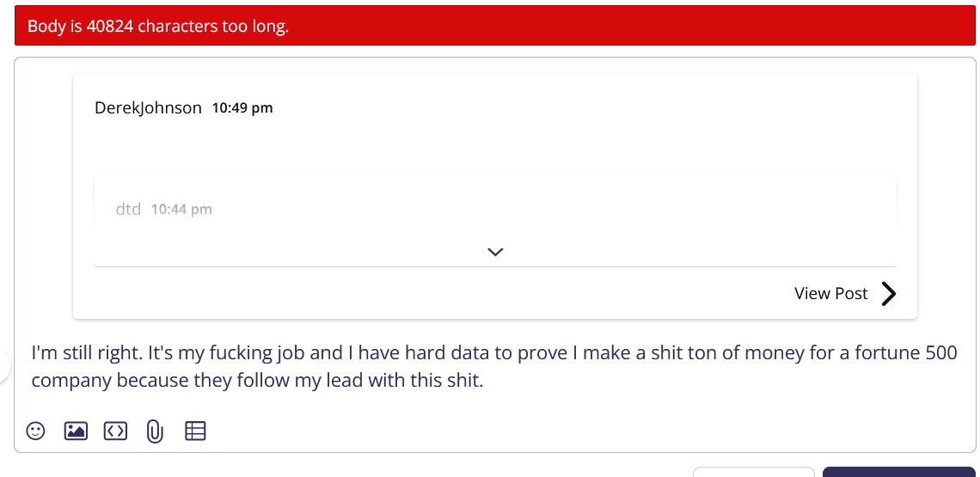980x477 pixels.
Task: Attach a file with the paperclip icon
Action: point(155,431)
